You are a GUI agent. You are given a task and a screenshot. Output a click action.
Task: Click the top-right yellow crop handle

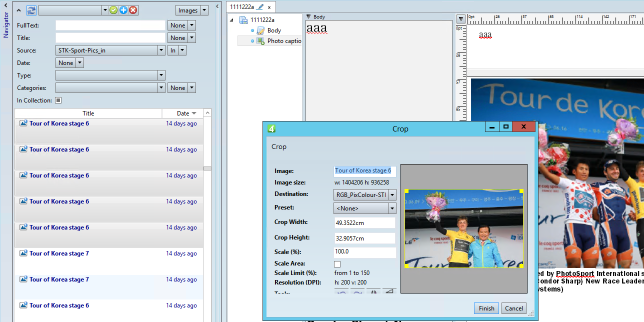[521, 191]
